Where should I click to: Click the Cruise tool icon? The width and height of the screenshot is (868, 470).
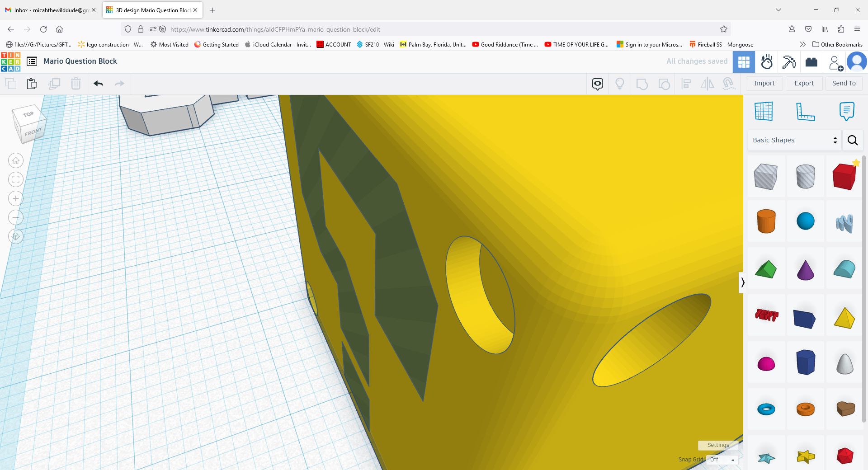coord(729,84)
